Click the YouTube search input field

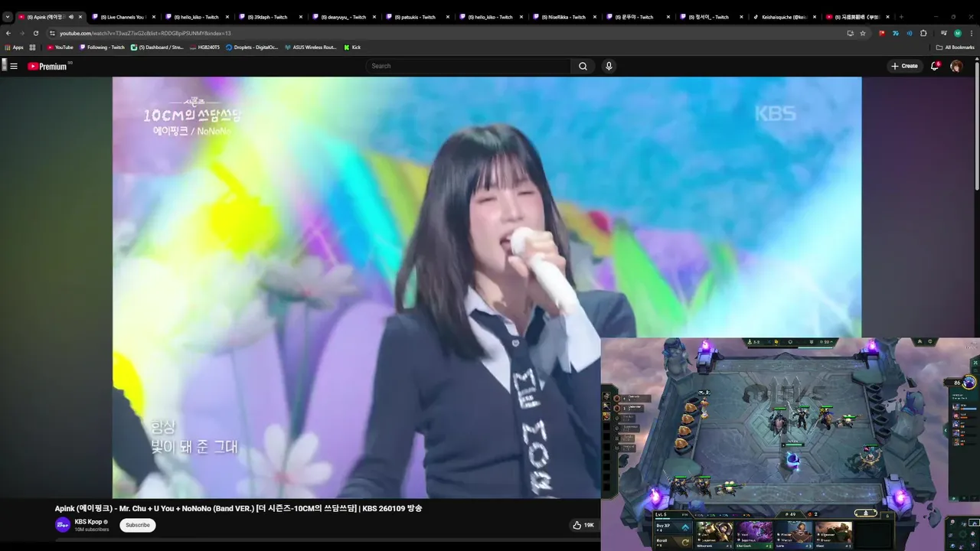469,66
